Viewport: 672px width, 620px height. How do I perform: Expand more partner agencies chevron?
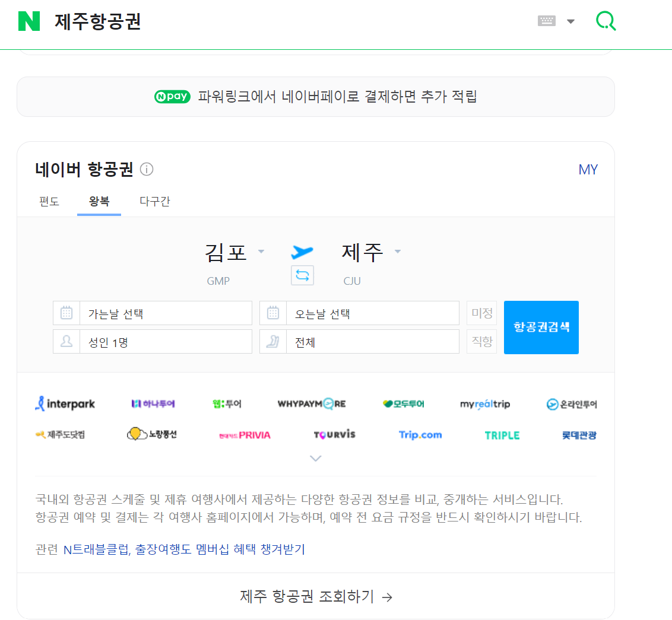[315, 459]
